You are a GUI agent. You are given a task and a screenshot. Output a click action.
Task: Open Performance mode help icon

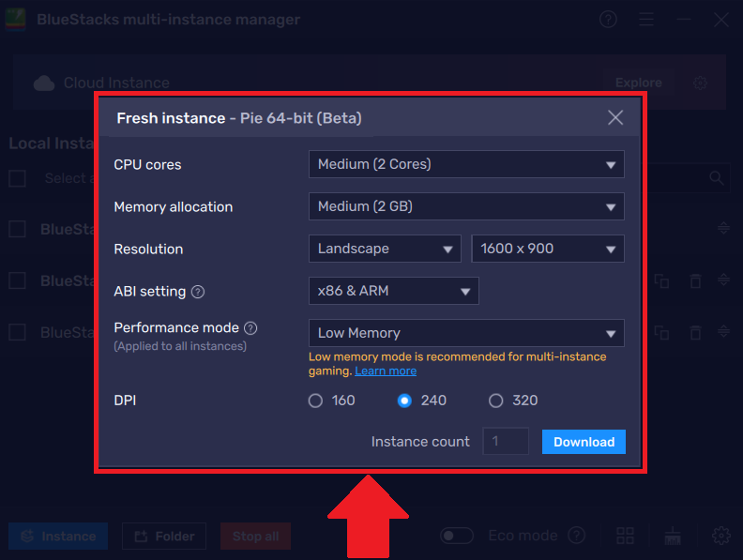point(250,328)
